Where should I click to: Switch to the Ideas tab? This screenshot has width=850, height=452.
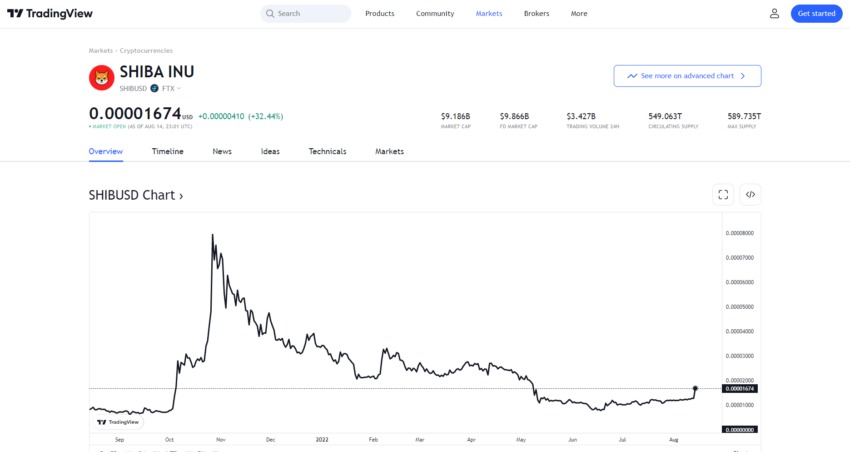[x=270, y=151]
